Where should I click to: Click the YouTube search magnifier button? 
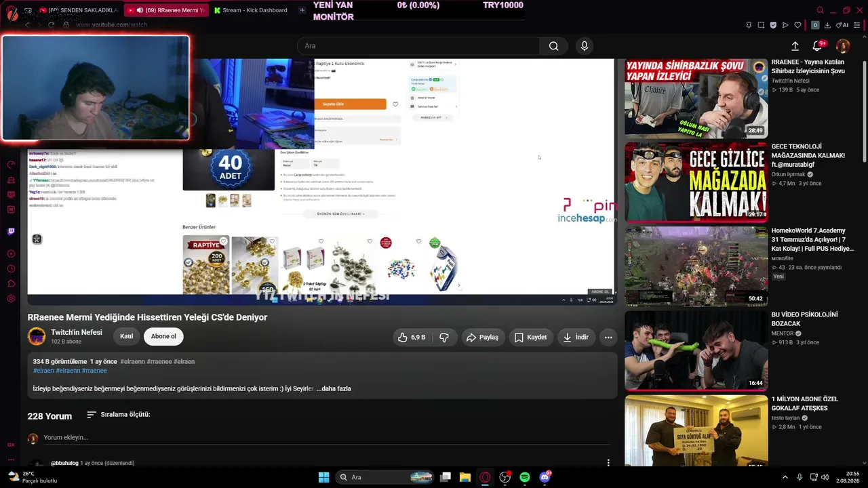[553, 46]
